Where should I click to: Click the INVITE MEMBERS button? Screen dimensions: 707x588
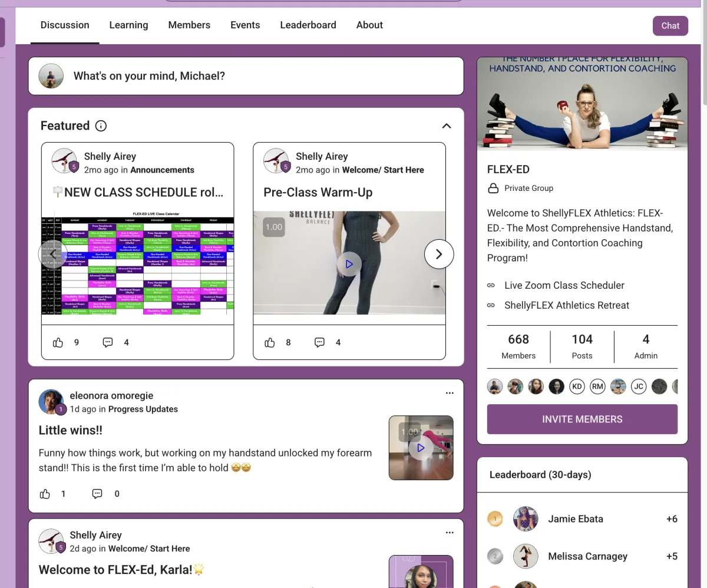582,419
